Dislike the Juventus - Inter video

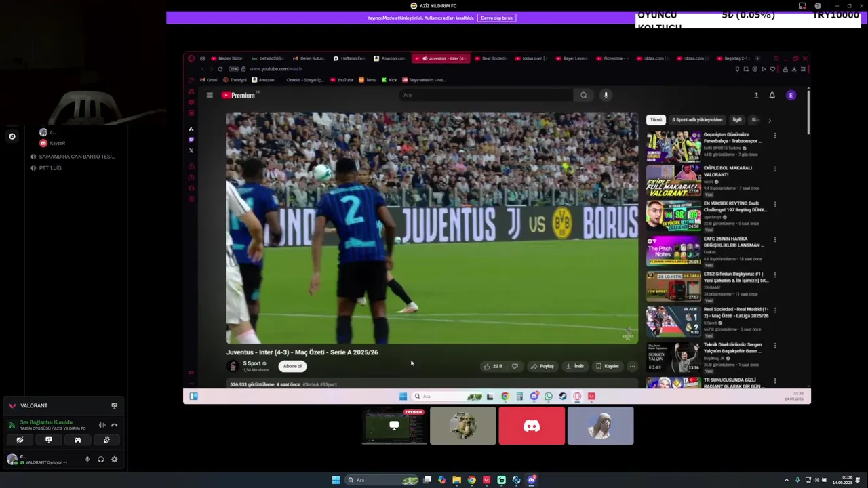tap(515, 366)
